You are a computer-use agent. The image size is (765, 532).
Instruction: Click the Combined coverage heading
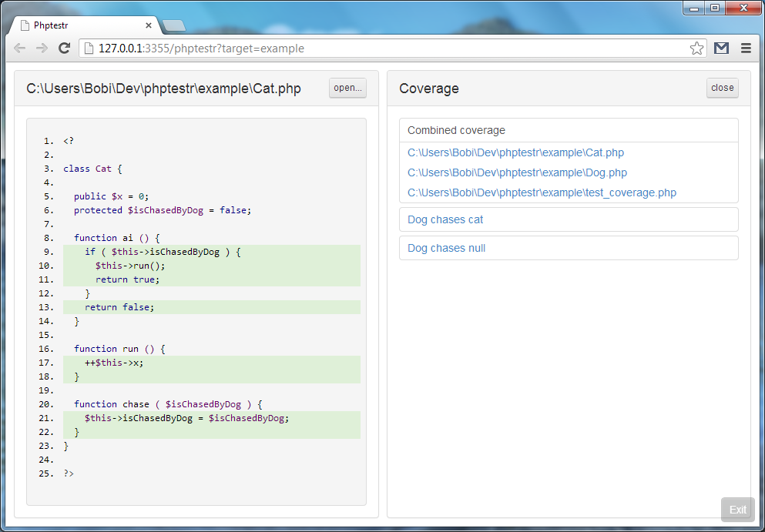(x=456, y=130)
